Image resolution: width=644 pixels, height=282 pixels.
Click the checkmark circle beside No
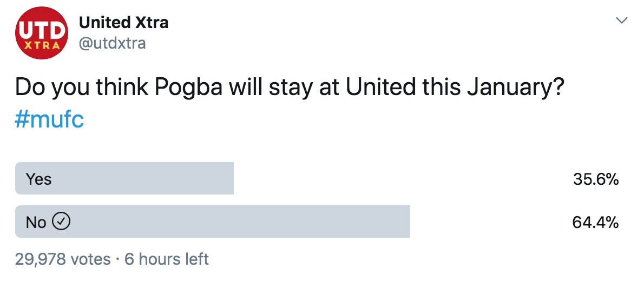(62, 221)
